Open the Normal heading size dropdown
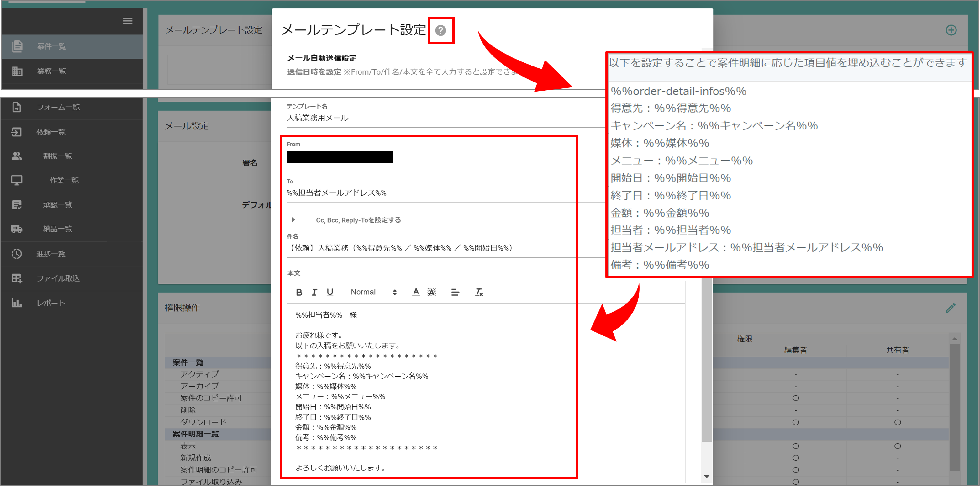Viewport: 980px width, 486px height. [374, 292]
